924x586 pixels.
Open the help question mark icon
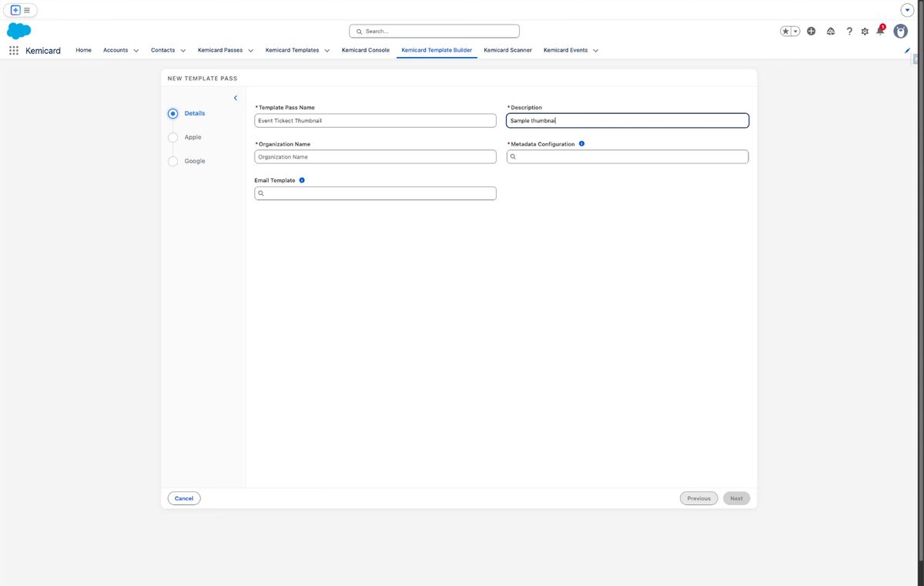[x=849, y=31]
